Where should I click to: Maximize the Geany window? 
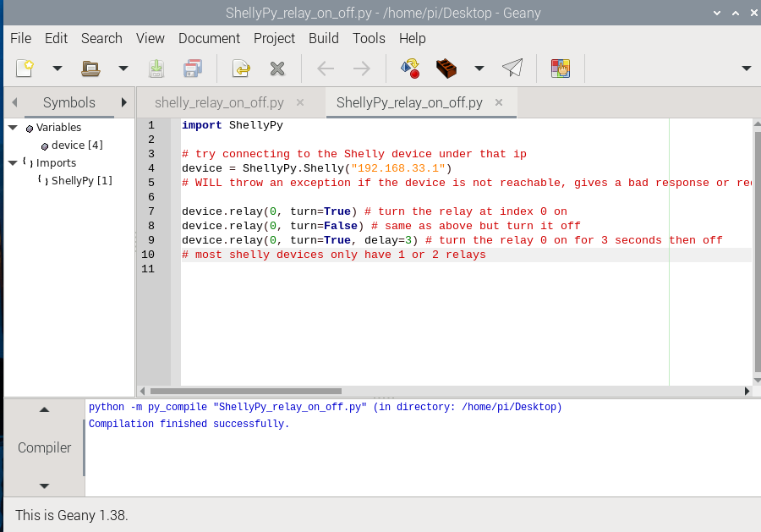coord(736,13)
